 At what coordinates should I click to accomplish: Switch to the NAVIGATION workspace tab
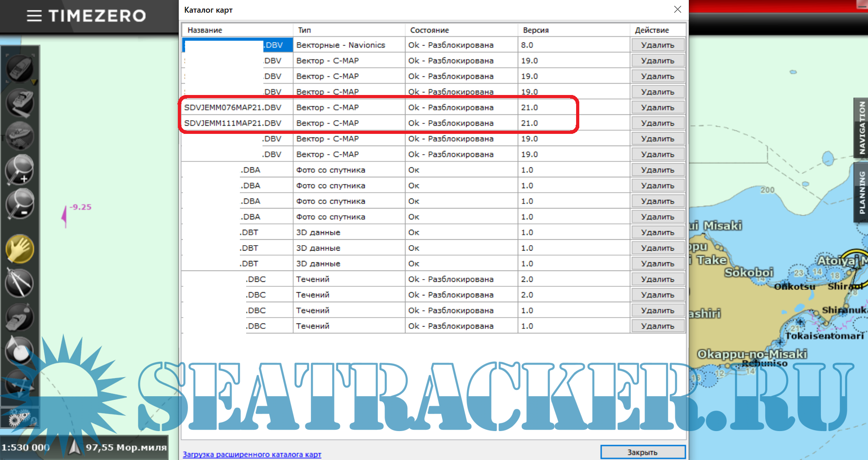pos(861,127)
